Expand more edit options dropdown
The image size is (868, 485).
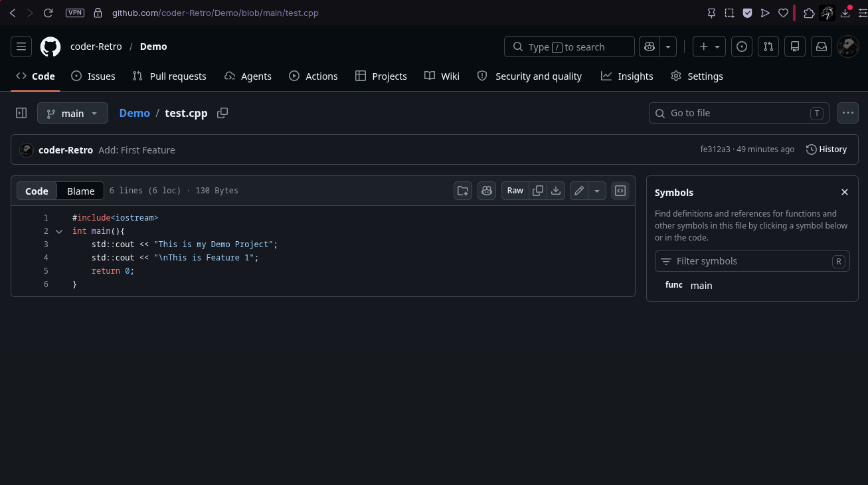tap(597, 191)
